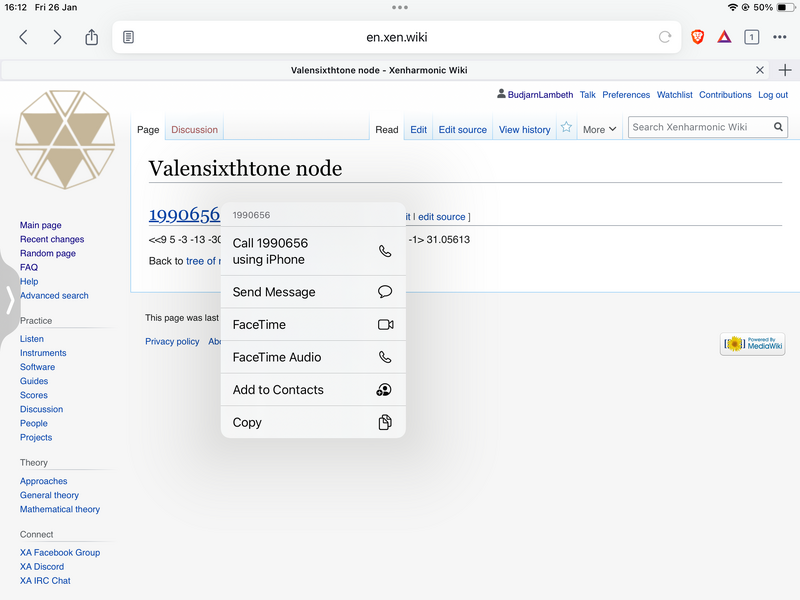Select FaceTime in the popup menu
800x600 pixels.
point(313,324)
